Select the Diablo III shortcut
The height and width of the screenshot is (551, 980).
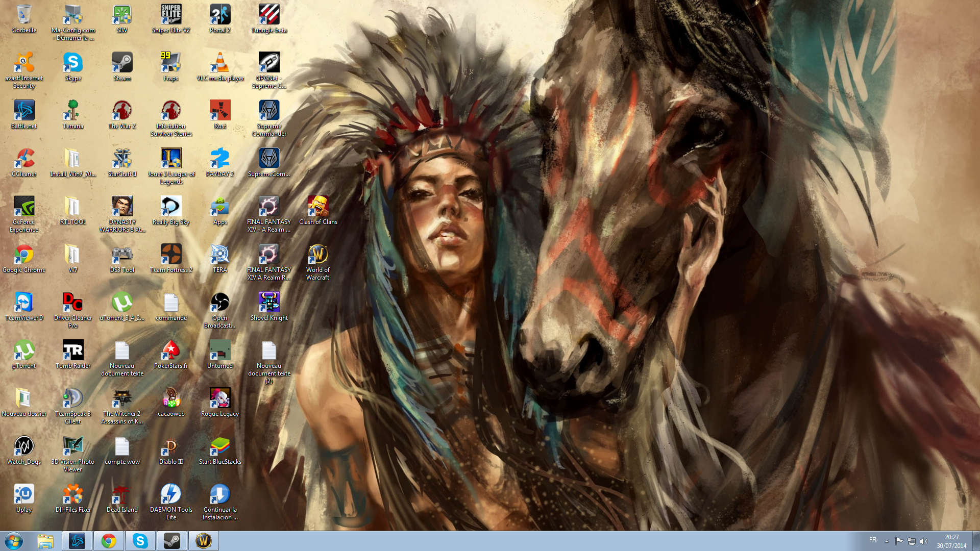click(171, 450)
